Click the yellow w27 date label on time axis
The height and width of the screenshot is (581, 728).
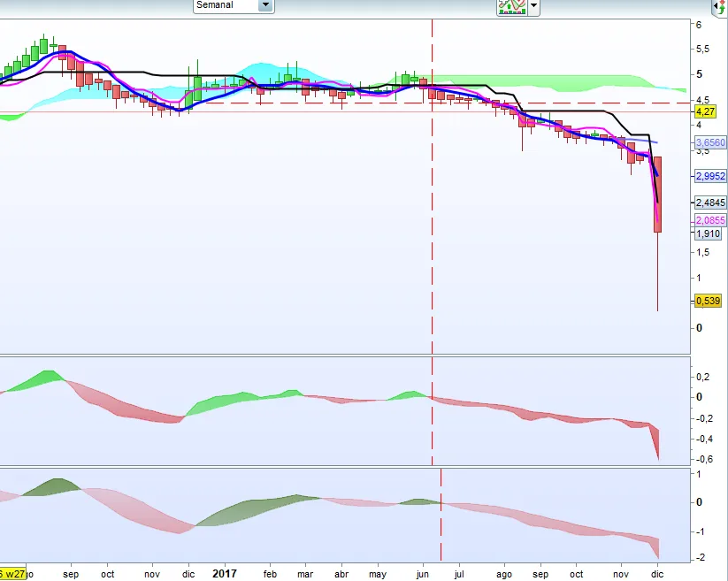(x=13, y=574)
